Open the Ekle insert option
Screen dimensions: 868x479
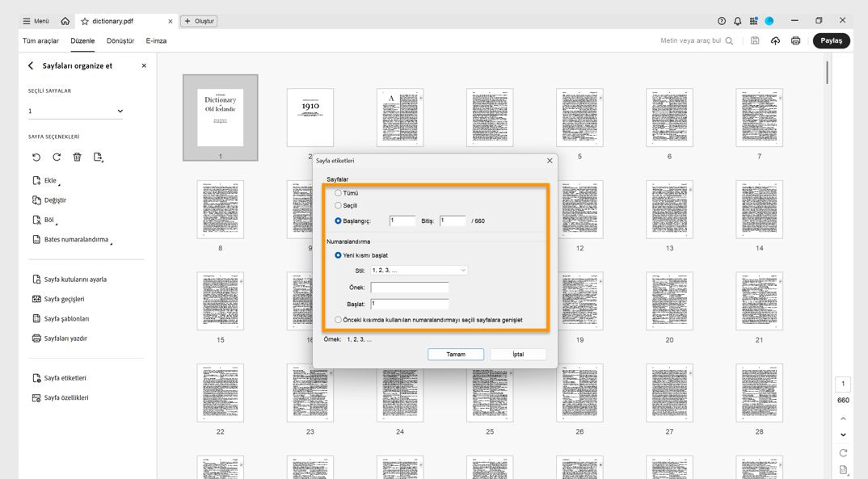click(x=46, y=181)
